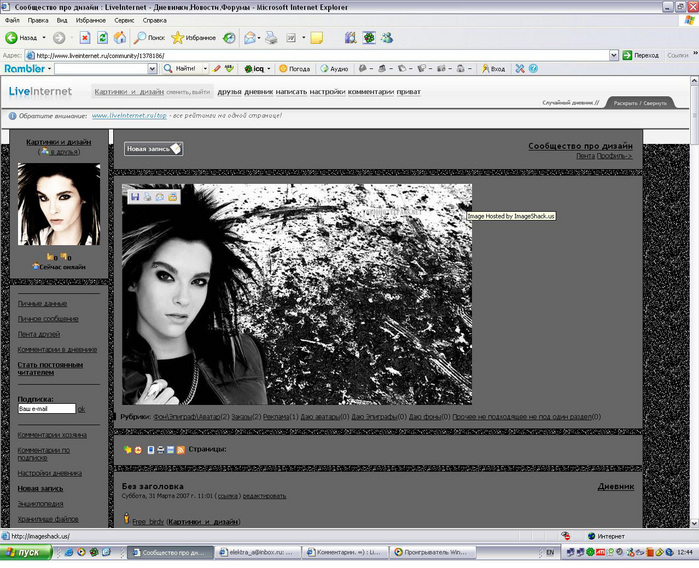Click the profile avatar photo thumbnail

59,204
